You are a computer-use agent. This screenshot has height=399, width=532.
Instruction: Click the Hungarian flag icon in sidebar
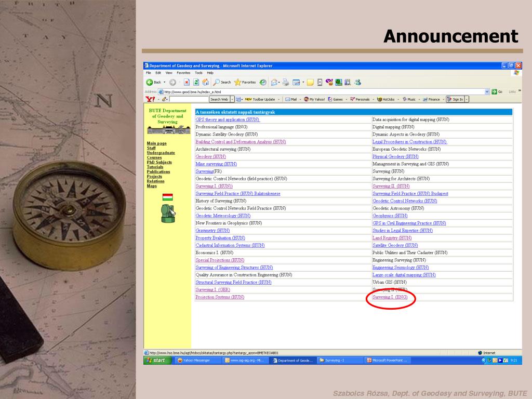point(168,197)
